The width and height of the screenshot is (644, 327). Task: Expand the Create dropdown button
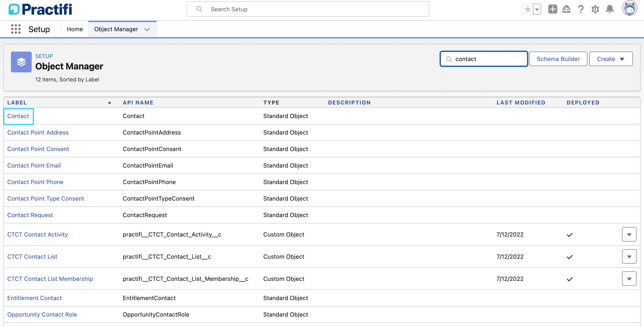pyautogui.click(x=611, y=59)
